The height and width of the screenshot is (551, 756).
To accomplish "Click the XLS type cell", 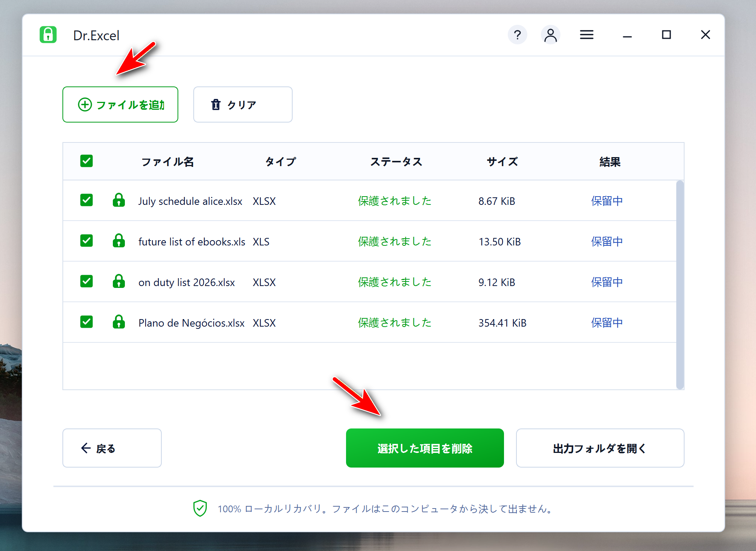I will coord(261,242).
